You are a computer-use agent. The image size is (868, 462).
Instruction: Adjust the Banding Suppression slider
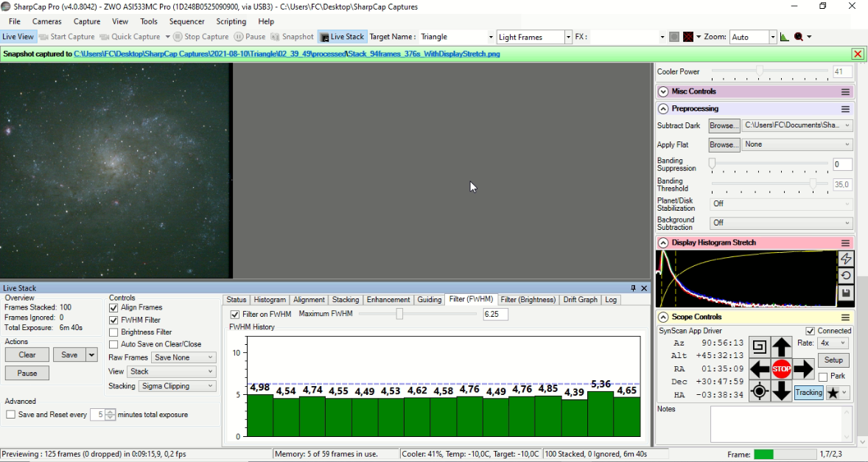tap(713, 164)
